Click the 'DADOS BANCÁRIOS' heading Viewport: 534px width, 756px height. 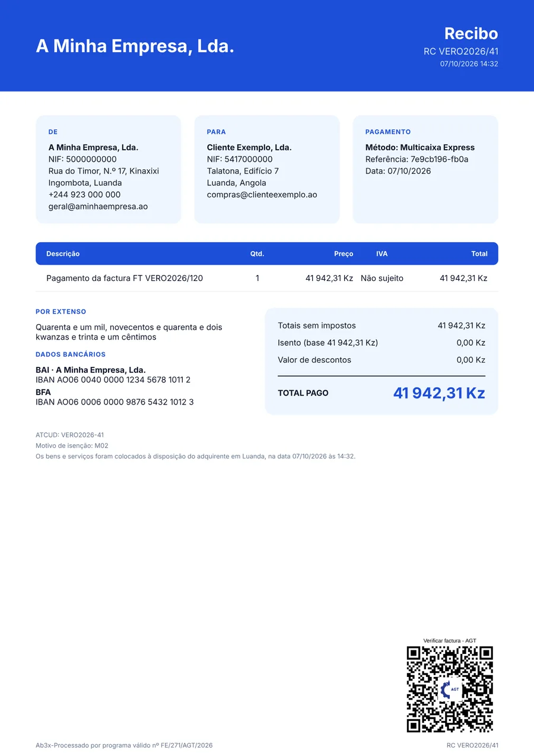tap(71, 355)
